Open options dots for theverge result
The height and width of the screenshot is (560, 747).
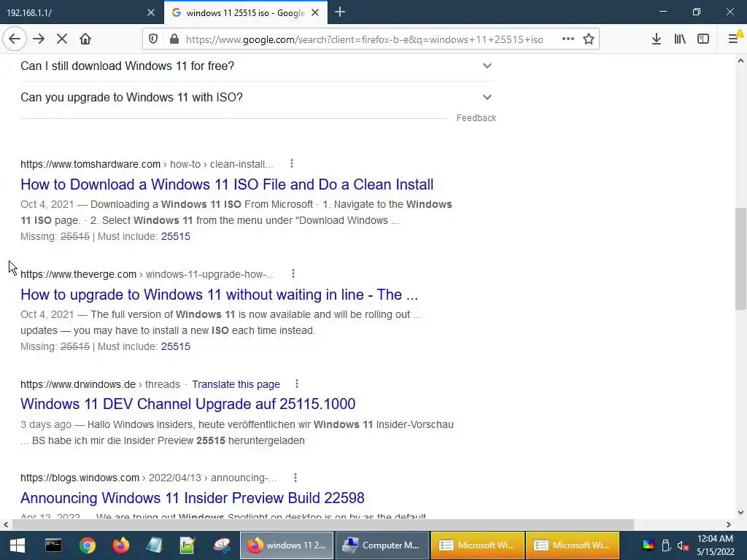tap(293, 274)
